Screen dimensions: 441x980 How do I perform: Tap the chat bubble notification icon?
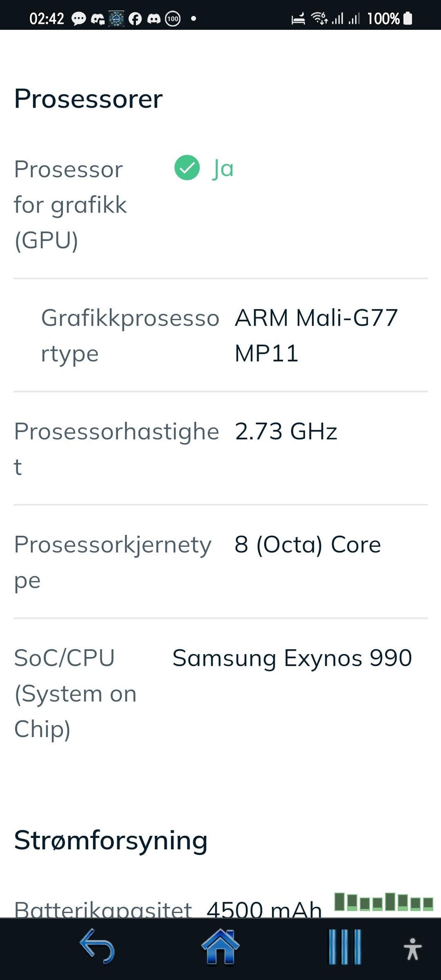coord(79,19)
